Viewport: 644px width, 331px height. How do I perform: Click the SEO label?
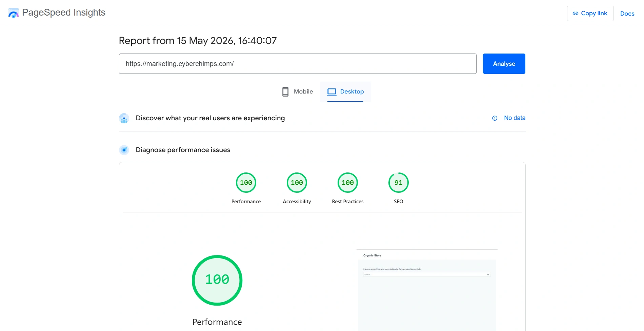coord(399,202)
